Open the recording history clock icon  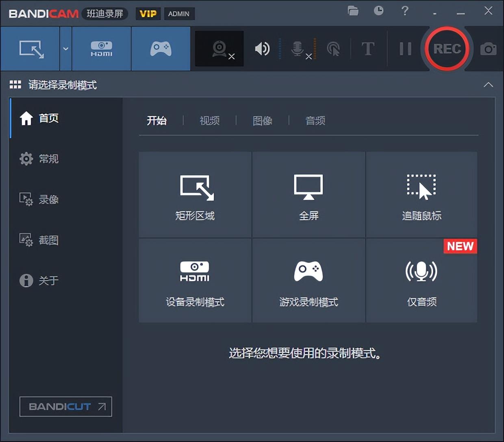(378, 11)
